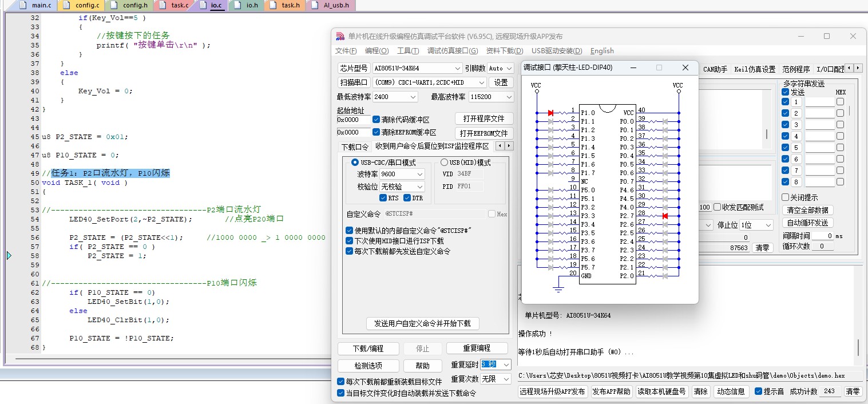Image resolution: width=868 pixels, height=404 pixels.
Task: Click the grey LED beside pin P3.3
Action: coord(550,216)
